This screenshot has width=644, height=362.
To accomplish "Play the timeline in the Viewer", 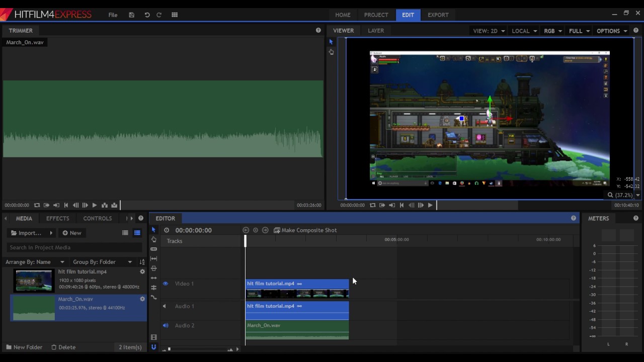I will pyautogui.click(x=430, y=205).
